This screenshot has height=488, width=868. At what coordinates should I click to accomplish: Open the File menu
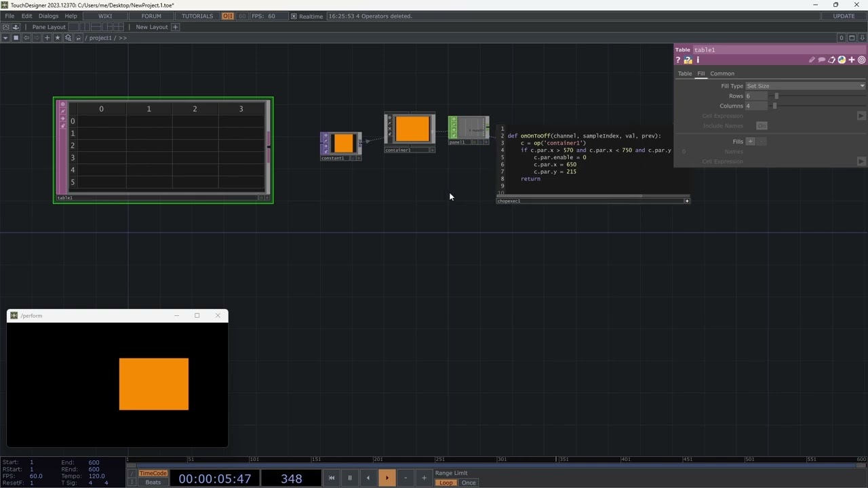point(9,16)
